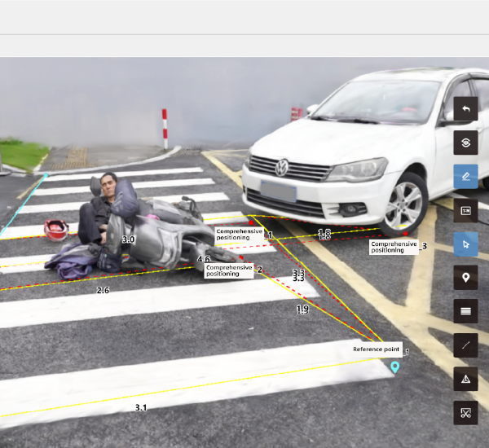
Task: Click the 3.1 measurement value
Action: 141,407
